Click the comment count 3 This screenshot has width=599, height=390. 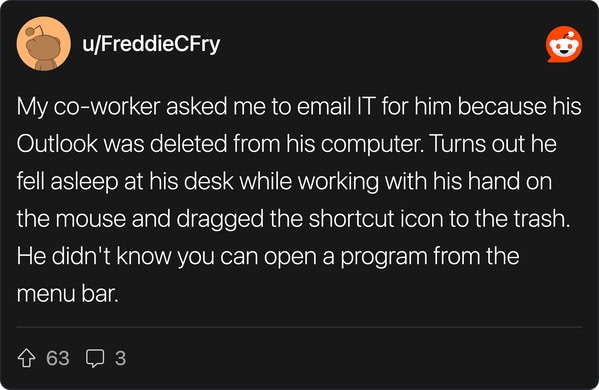120,358
